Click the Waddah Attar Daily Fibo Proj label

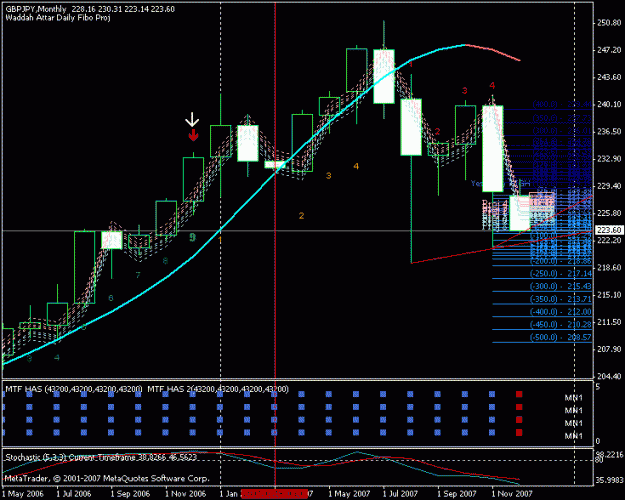coord(58,18)
